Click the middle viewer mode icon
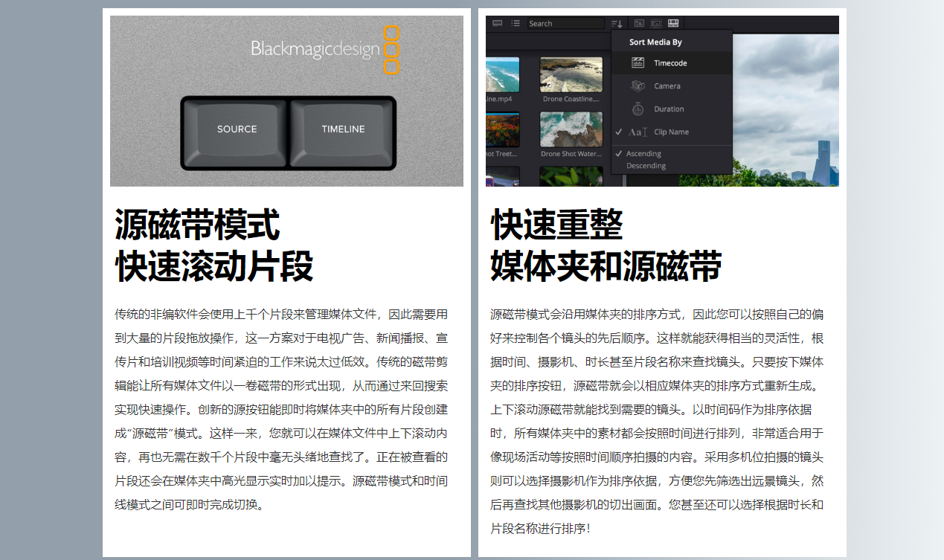Image resolution: width=944 pixels, height=560 pixels. (x=656, y=24)
